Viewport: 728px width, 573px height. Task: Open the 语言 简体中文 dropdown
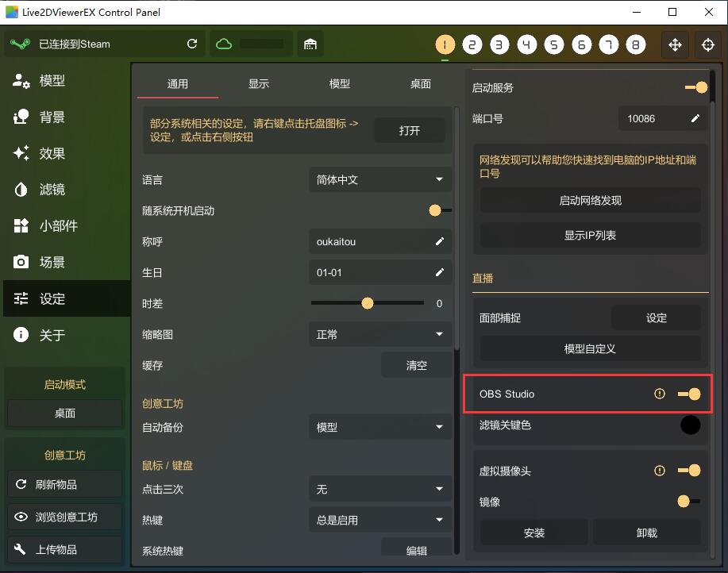coord(380,179)
